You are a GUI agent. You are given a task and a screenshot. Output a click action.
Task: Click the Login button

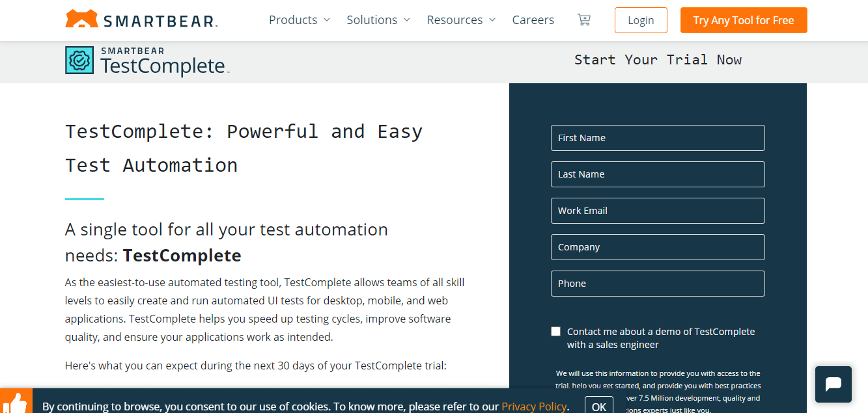point(641,20)
